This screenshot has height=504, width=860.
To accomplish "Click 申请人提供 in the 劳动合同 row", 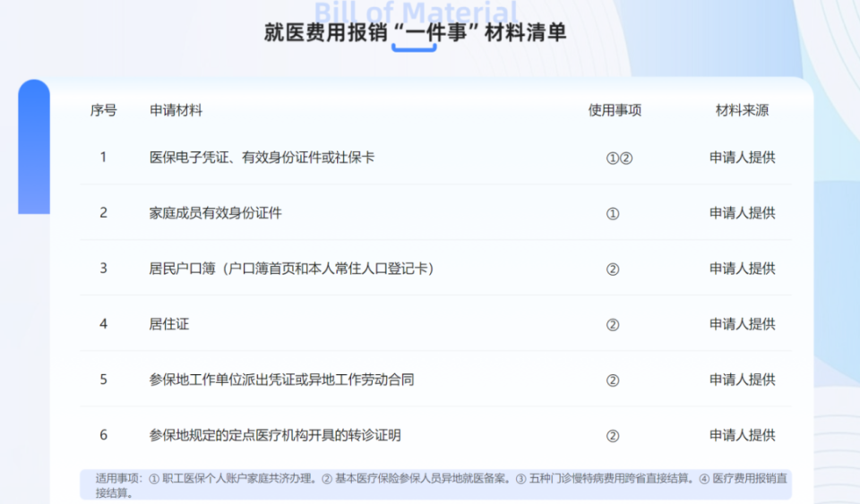I will pyautogui.click(x=742, y=380).
